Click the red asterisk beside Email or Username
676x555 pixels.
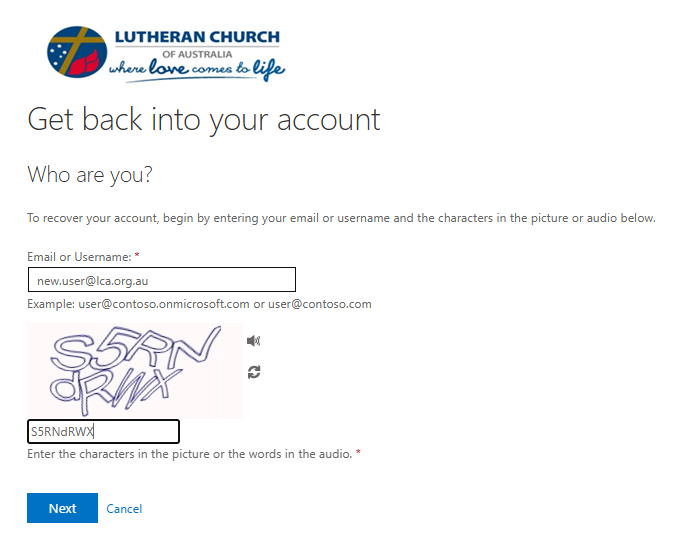click(x=137, y=256)
